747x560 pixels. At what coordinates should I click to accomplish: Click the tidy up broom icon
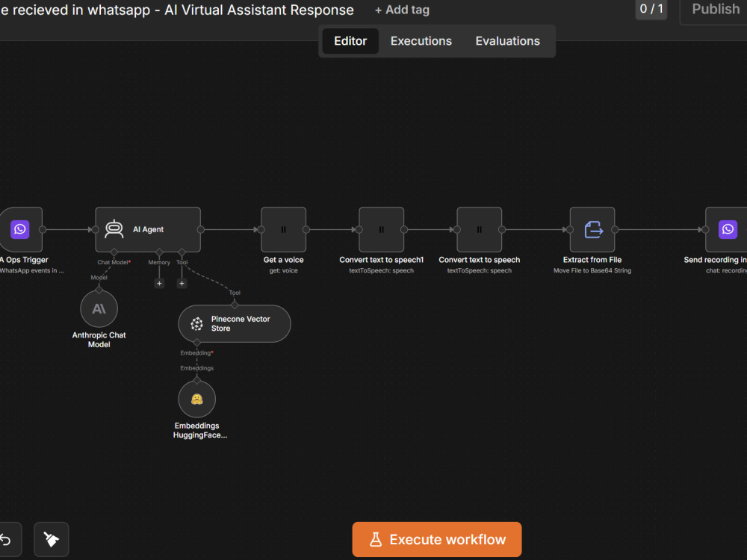tap(52, 540)
